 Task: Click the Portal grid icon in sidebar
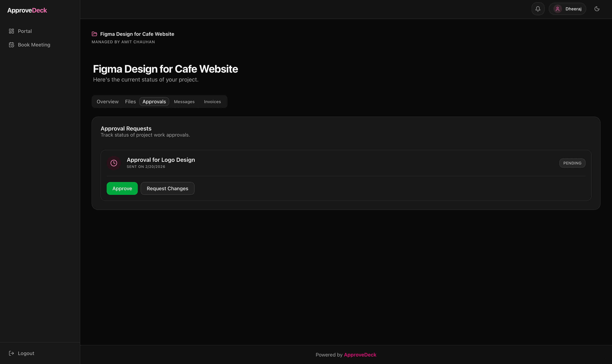point(11,31)
